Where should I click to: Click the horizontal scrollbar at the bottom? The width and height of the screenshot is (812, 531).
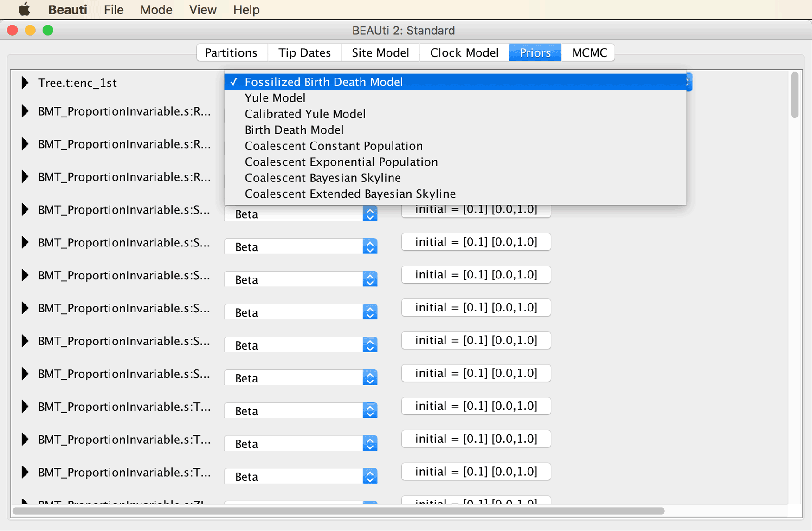coord(338,511)
